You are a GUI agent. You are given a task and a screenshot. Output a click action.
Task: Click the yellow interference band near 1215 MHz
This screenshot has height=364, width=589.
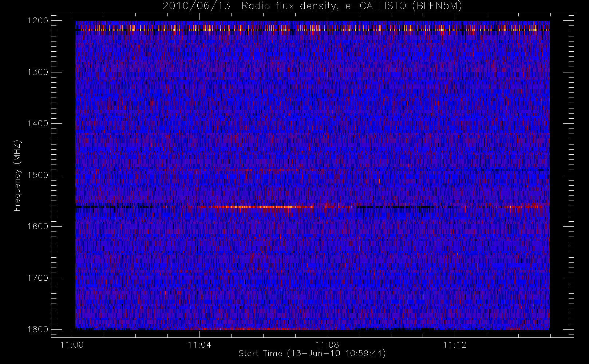312,28
